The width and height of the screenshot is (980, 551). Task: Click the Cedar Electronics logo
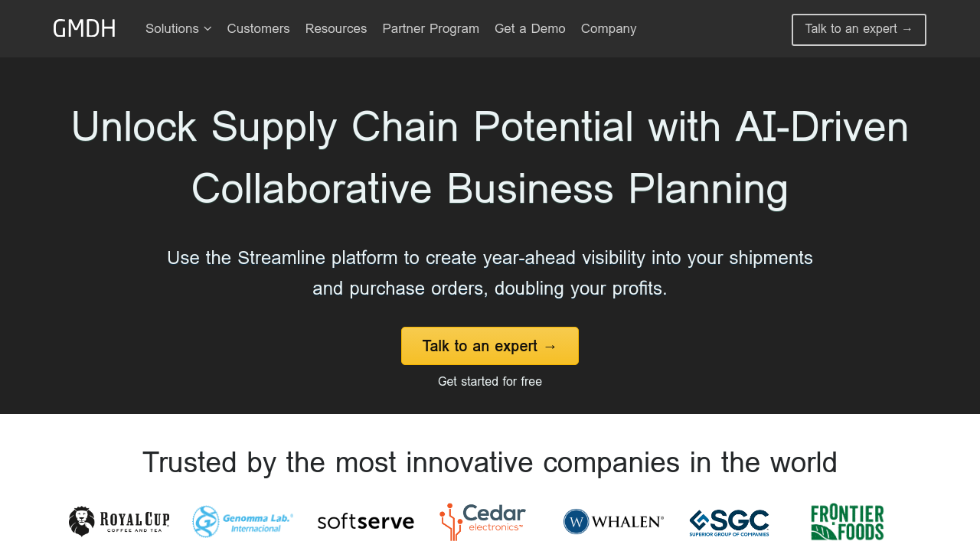pyautogui.click(x=483, y=521)
